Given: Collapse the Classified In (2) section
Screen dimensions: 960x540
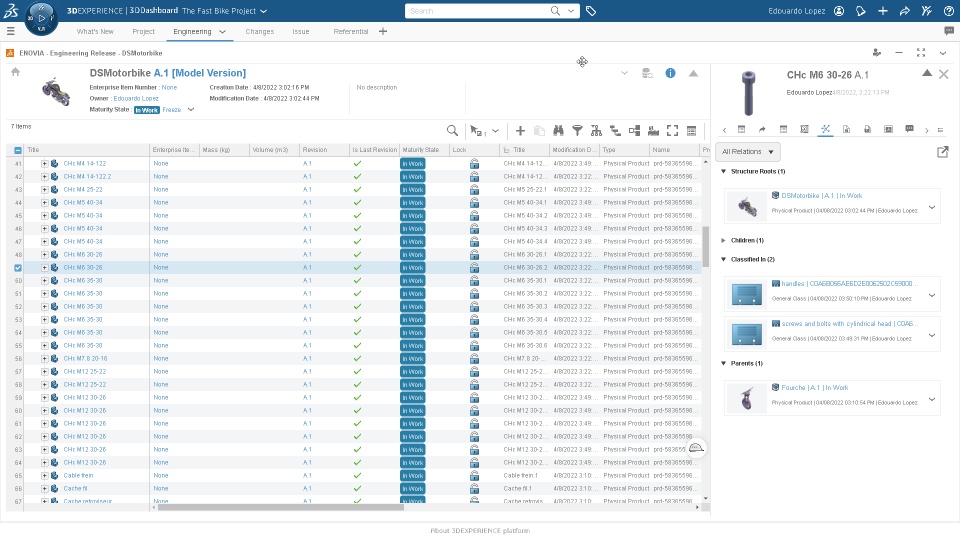Looking at the screenshot, I should click(x=723, y=260).
